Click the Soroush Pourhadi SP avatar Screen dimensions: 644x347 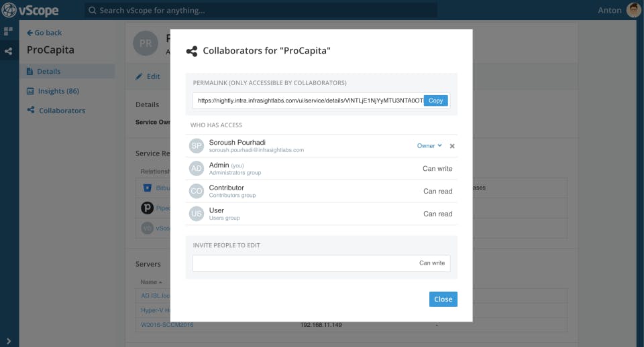[x=197, y=146]
